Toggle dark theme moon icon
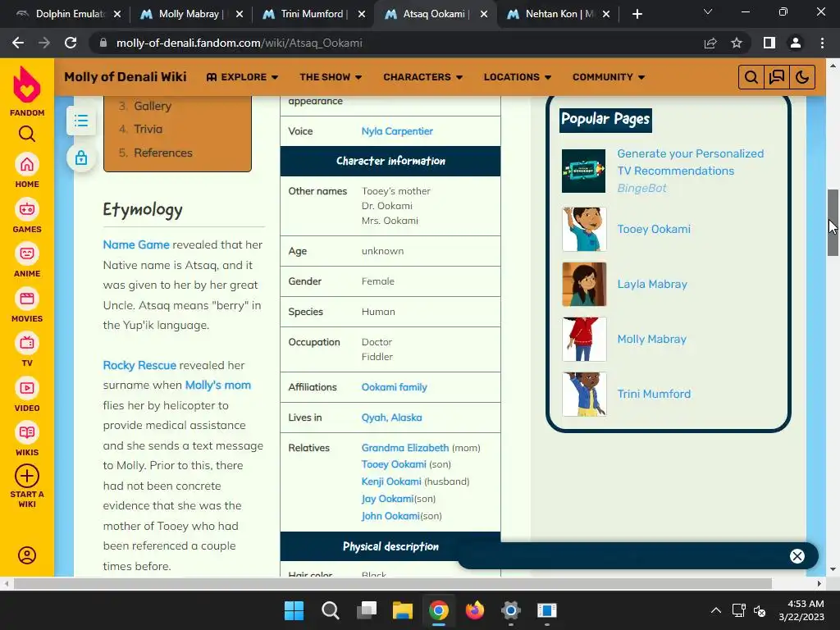840x630 pixels. point(802,77)
